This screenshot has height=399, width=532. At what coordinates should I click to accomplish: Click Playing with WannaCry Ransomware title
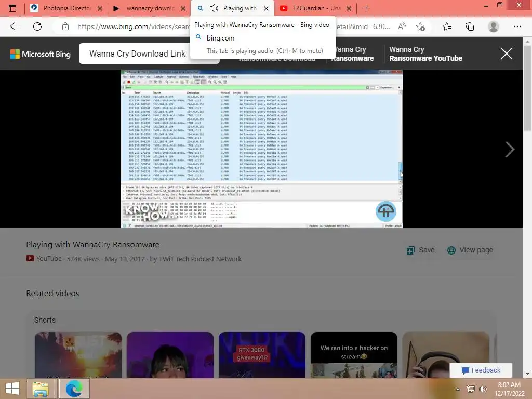[92, 245]
